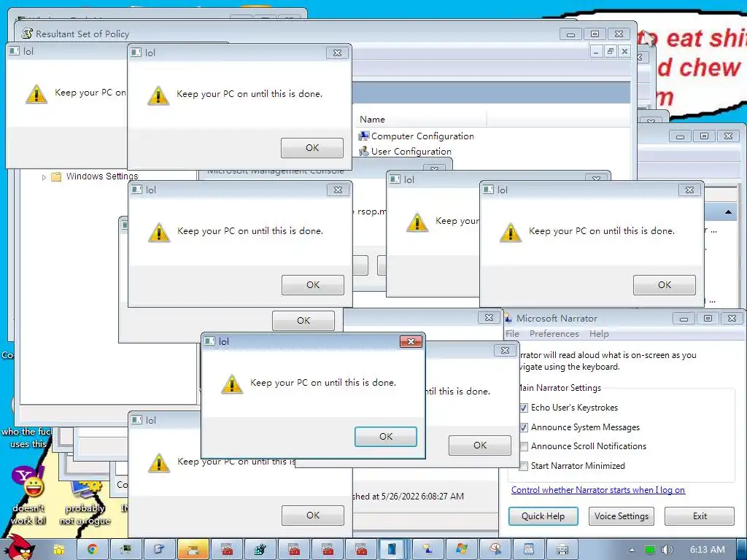This screenshot has height=560, width=747.
Task: Select the User Configuration icon in RSoP list
Action: point(364,152)
